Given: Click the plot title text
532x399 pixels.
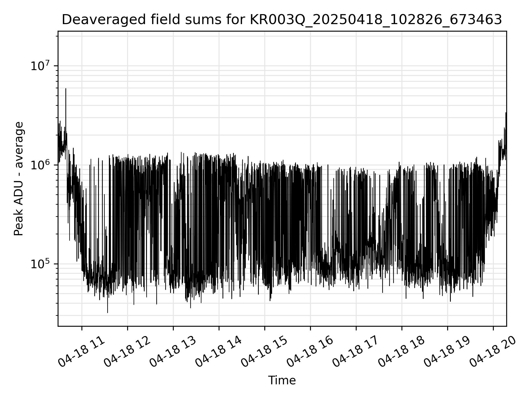Looking at the screenshot, I should (x=282, y=20).
